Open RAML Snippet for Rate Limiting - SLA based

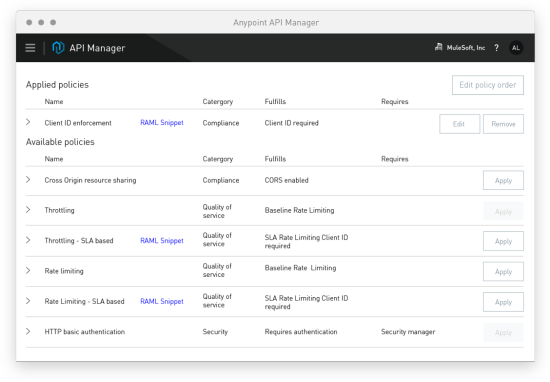point(162,301)
